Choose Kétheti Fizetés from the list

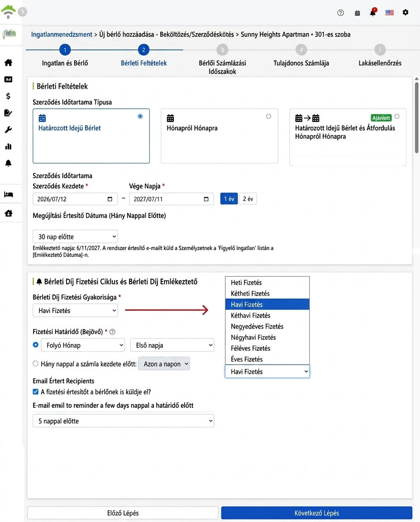click(x=267, y=293)
